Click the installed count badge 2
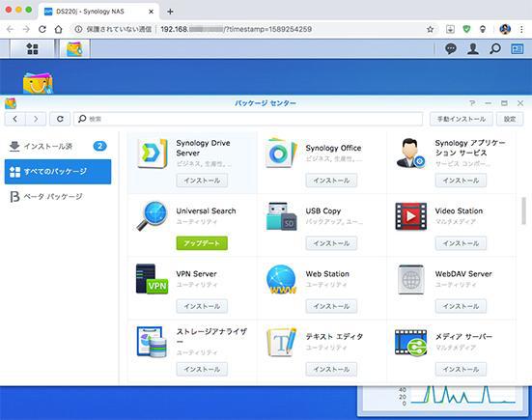Viewport: 532px width, 420px height. (99, 146)
